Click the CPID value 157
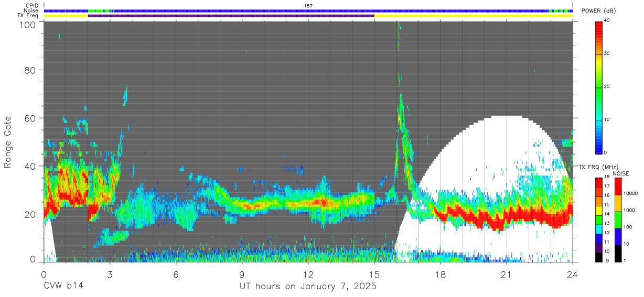The width and height of the screenshot is (644, 297). pos(308,6)
